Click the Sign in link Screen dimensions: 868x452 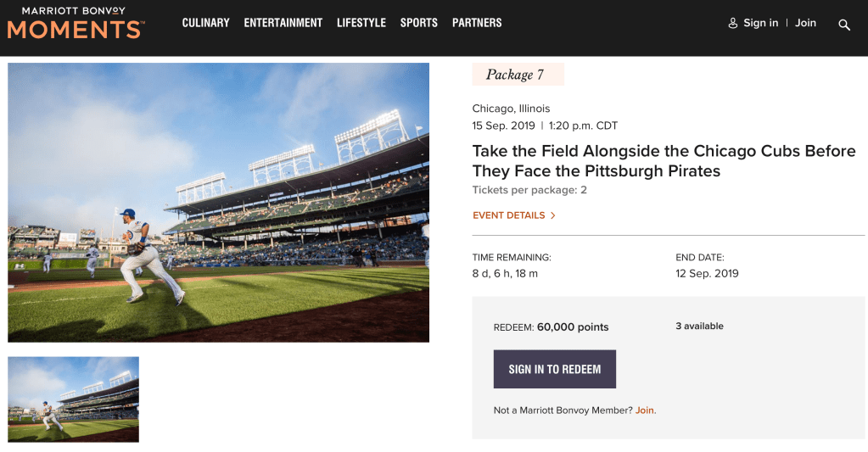pos(760,23)
